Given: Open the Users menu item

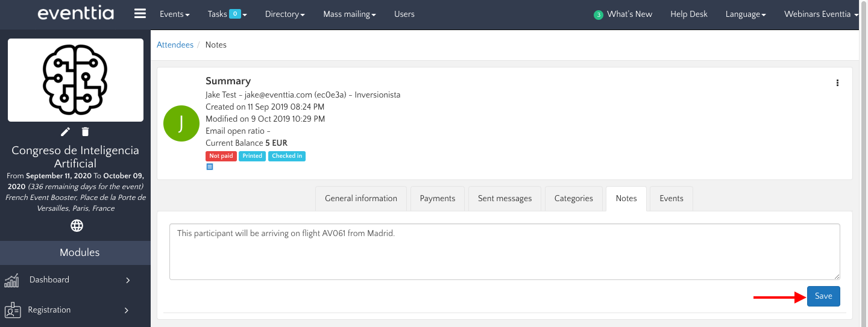Looking at the screenshot, I should pos(404,14).
